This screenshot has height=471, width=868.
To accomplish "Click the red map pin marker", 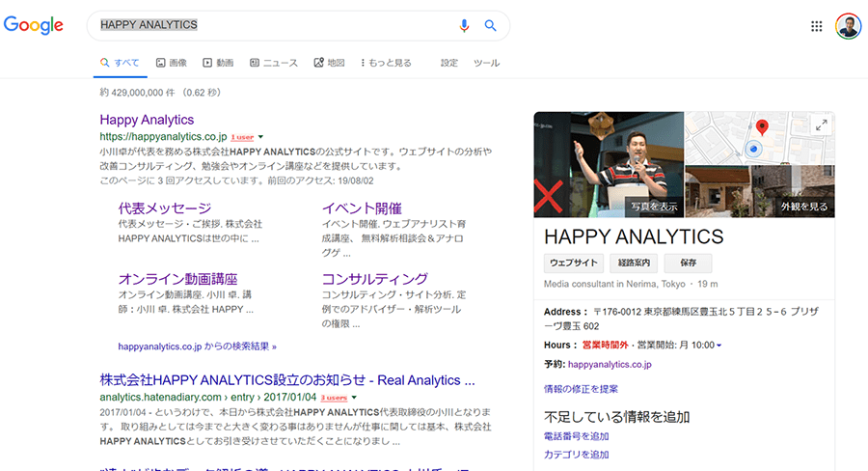I will (x=762, y=127).
